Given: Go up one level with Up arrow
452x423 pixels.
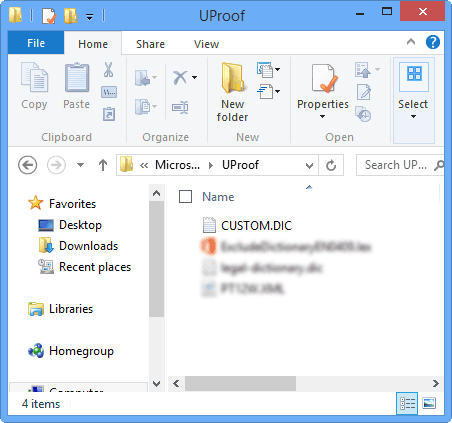Looking at the screenshot, I should 103,165.
